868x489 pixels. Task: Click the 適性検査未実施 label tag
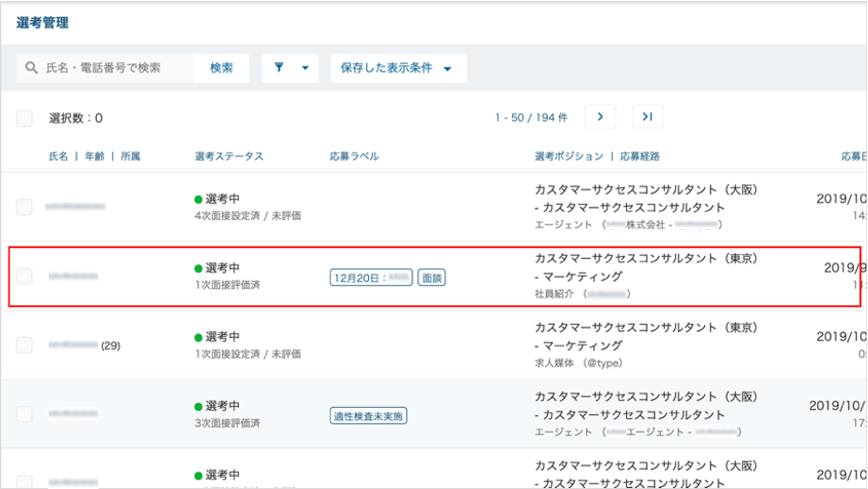click(368, 416)
